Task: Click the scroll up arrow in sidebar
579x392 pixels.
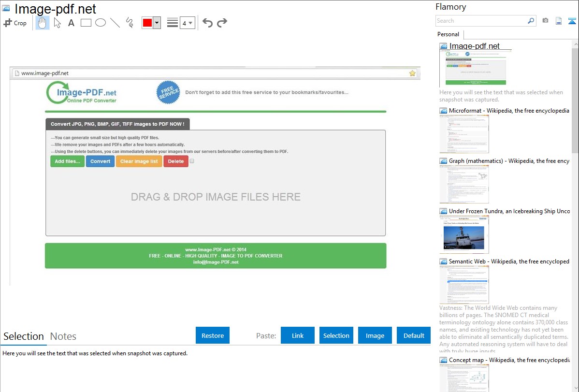Action: coord(575,44)
